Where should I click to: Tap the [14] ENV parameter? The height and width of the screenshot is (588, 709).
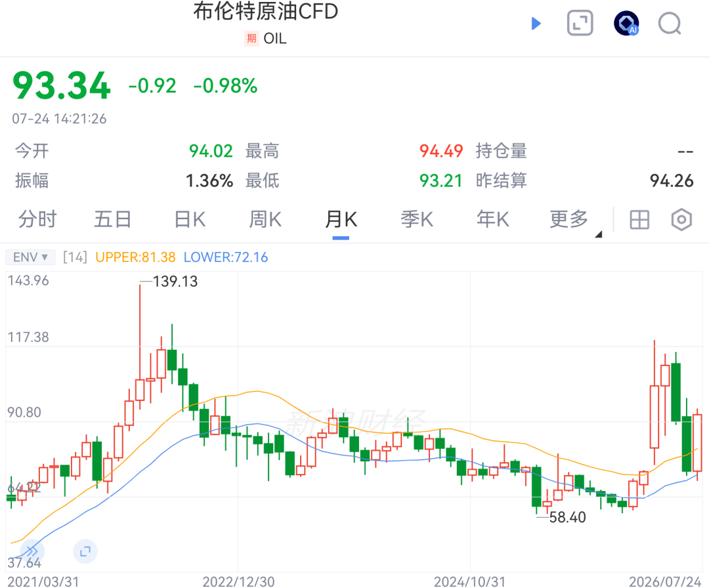pos(75,257)
